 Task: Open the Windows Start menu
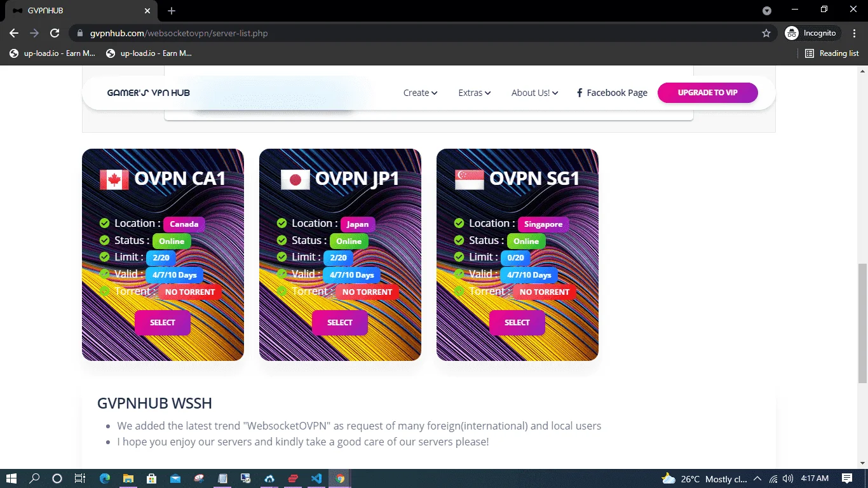tap(12, 478)
